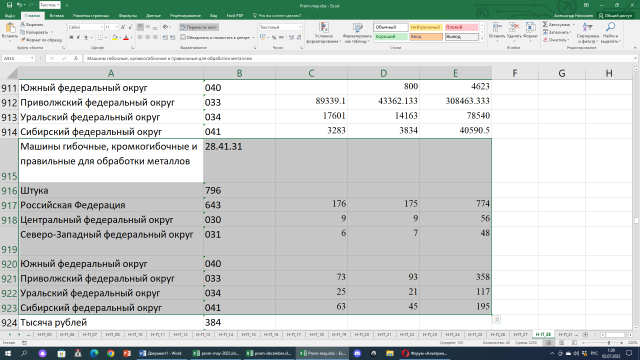This screenshot has width=640, height=360.
Task: Open the Fill (Заполнить) dropdown
Action: pos(556,32)
